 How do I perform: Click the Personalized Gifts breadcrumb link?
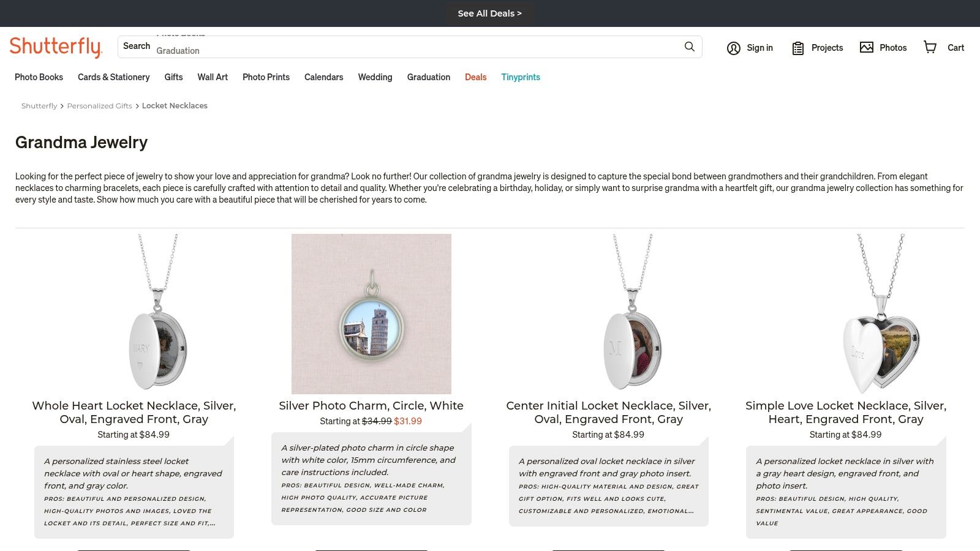pyautogui.click(x=99, y=106)
